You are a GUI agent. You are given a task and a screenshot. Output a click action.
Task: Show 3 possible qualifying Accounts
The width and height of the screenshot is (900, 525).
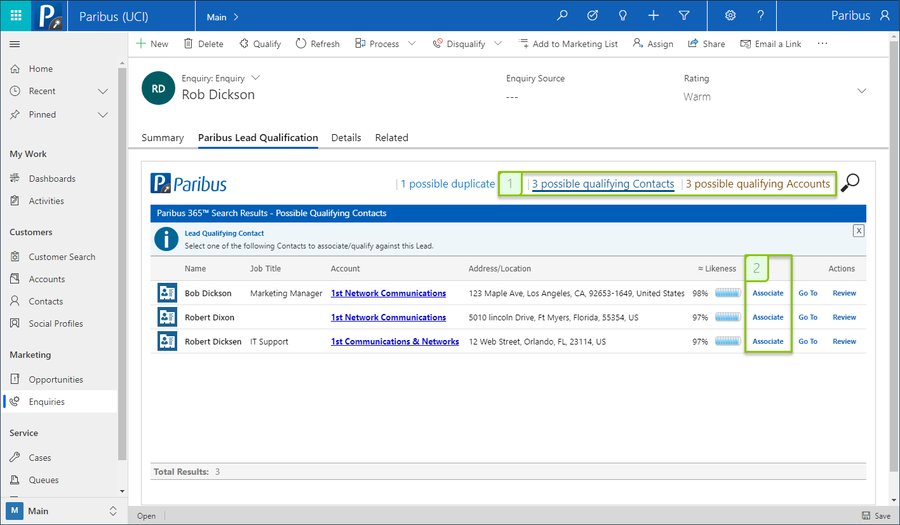point(758,184)
